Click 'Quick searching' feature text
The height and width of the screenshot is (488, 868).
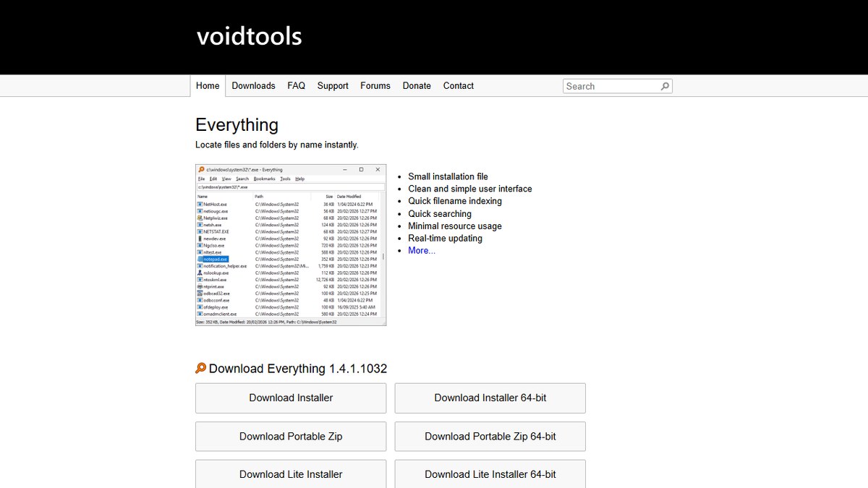click(440, 213)
